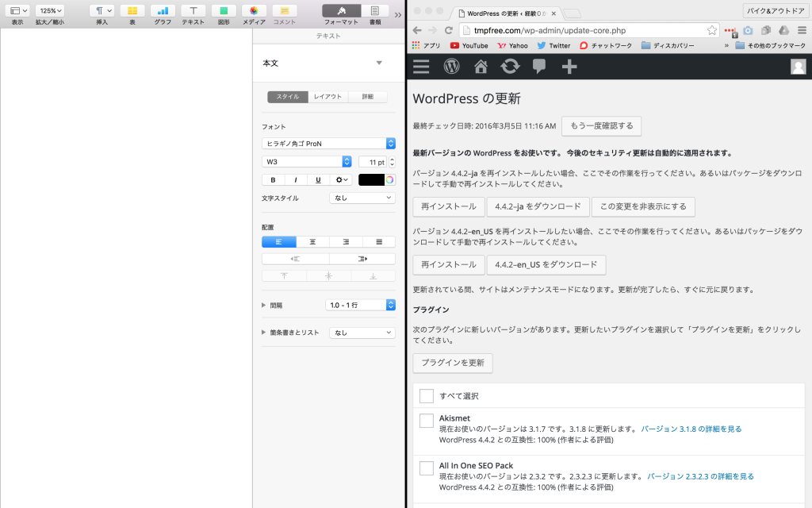812x508 pixels.
Task: Bookmark this page with the star icon
Action: (x=712, y=31)
